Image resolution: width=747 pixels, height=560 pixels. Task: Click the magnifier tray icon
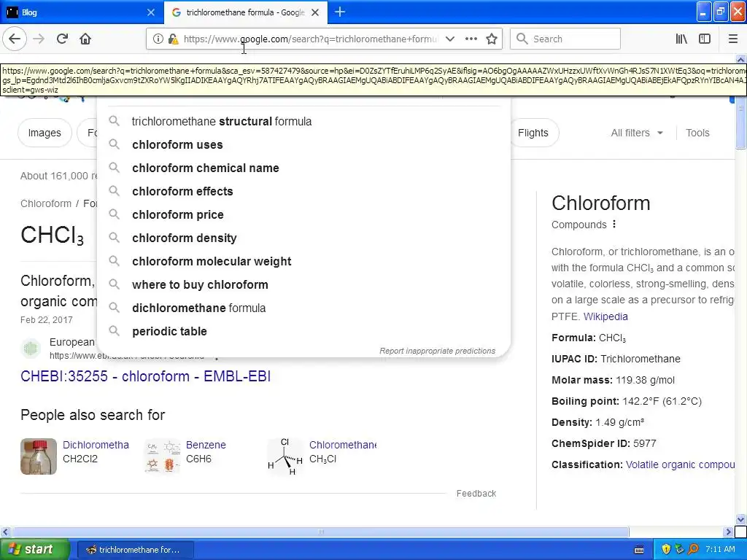pos(694,550)
